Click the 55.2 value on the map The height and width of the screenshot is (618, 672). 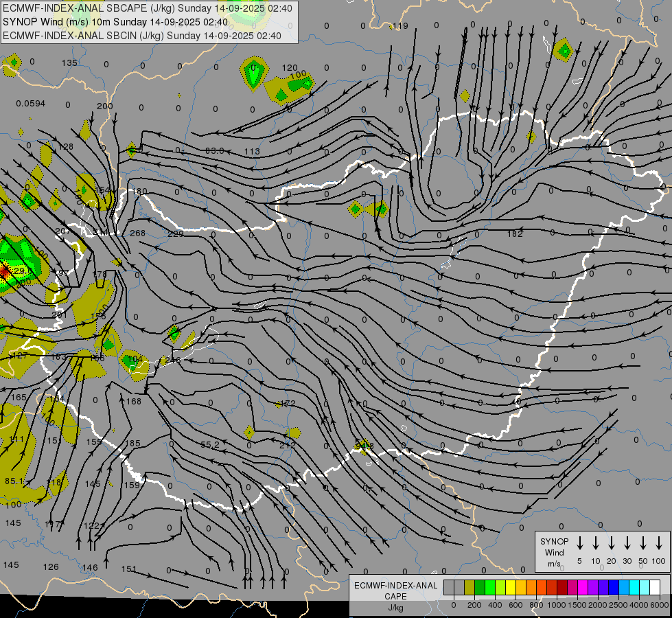pos(210,445)
